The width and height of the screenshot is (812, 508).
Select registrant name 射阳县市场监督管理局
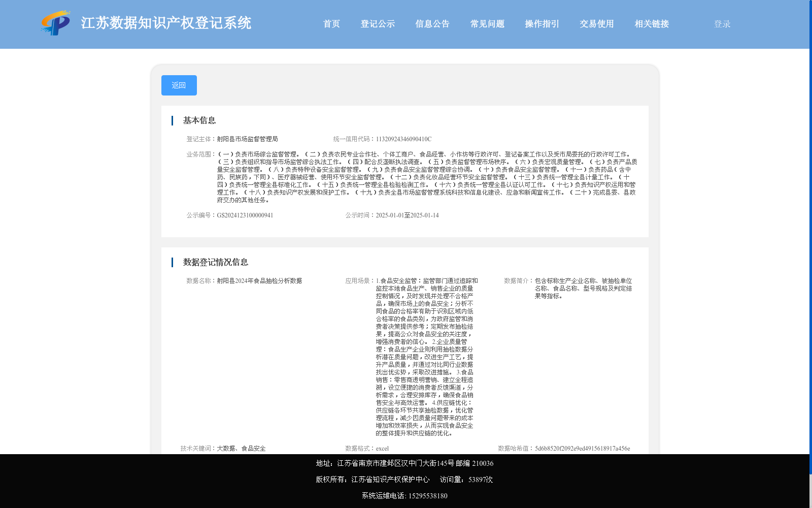click(x=248, y=139)
